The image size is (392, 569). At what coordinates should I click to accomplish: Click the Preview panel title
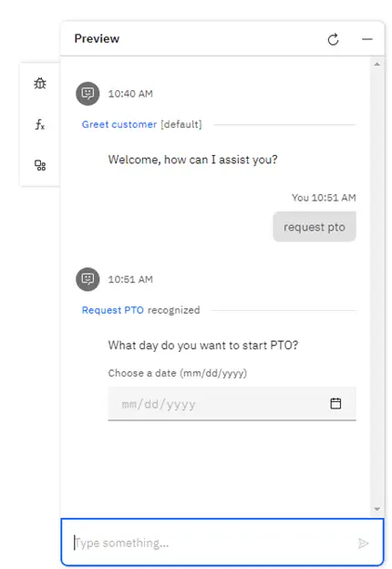pos(97,39)
